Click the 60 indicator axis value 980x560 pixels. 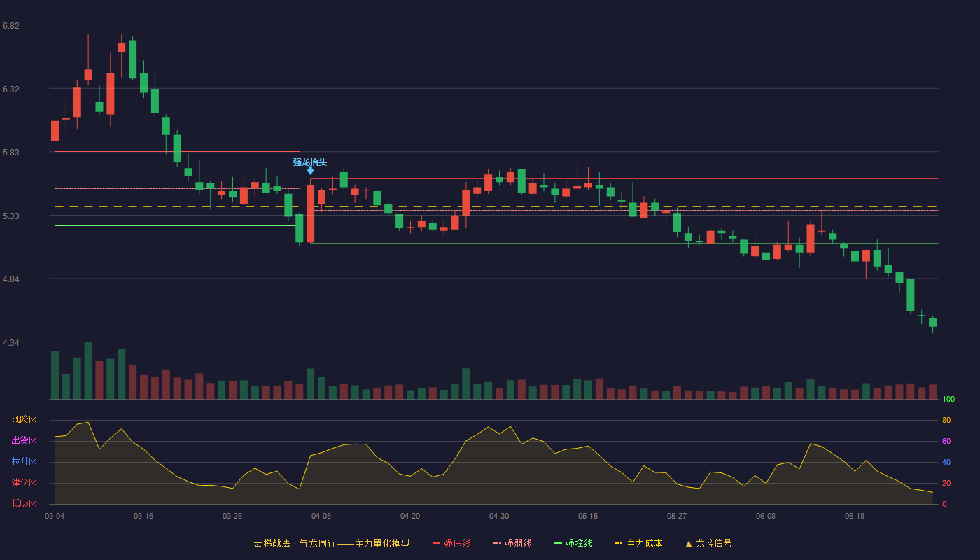coord(946,441)
